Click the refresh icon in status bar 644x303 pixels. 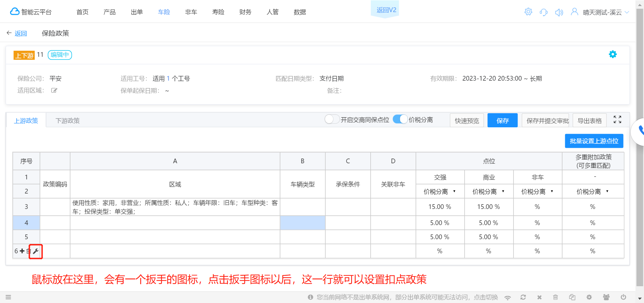point(523,297)
